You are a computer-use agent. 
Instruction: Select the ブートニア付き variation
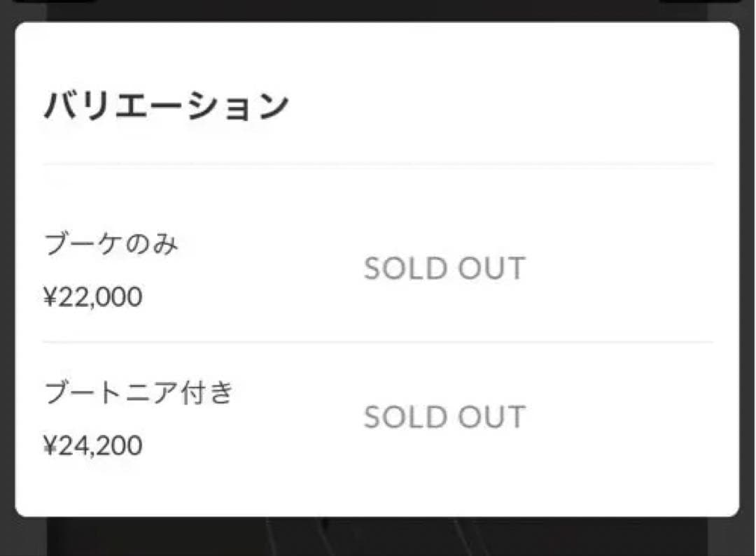point(138,393)
